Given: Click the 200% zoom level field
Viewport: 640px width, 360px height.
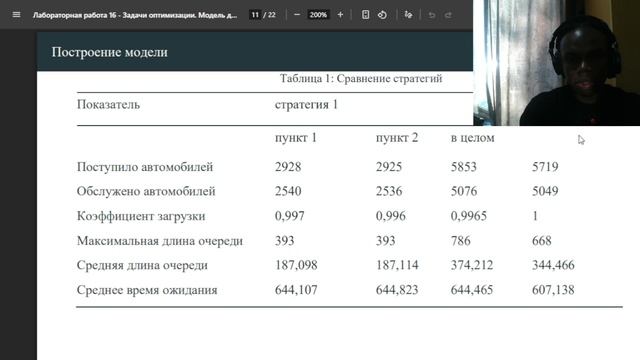Looking at the screenshot, I should (318, 15).
